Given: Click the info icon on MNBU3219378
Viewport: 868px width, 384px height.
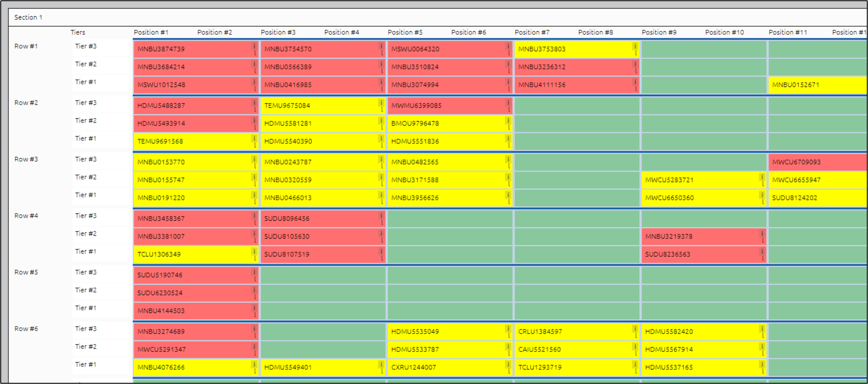Looking at the screenshot, I should (x=762, y=234).
